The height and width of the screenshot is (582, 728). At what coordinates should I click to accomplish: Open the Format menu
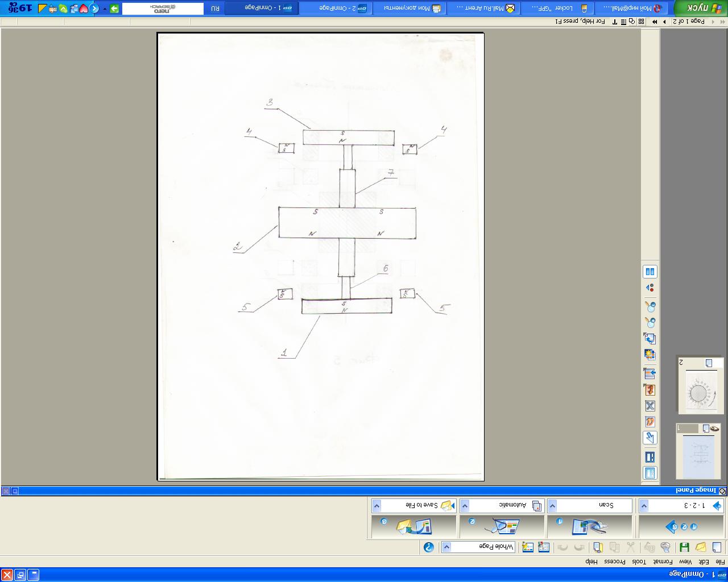click(663, 562)
